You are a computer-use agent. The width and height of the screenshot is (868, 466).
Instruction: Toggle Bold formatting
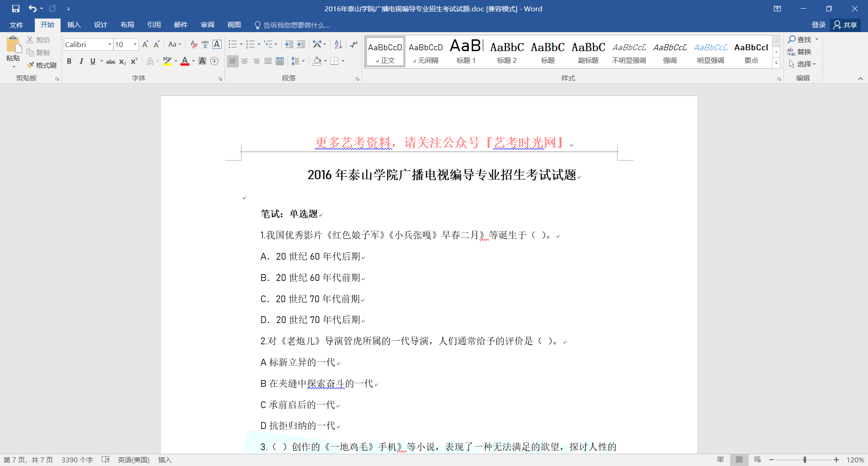click(69, 61)
